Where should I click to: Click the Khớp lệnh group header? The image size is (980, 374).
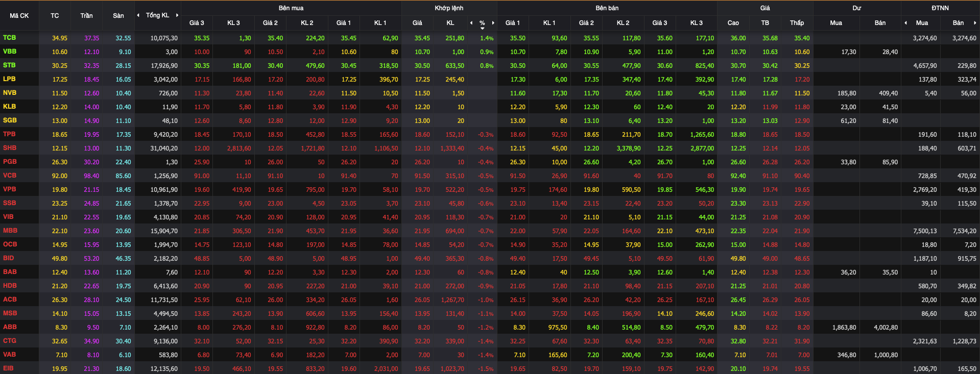449,8
